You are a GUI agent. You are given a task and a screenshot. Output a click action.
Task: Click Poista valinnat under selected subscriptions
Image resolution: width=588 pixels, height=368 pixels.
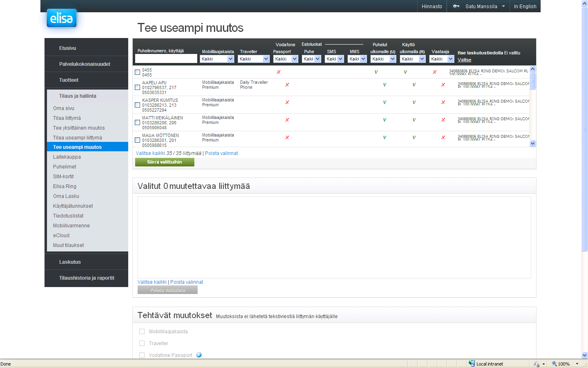(x=187, y=282)
